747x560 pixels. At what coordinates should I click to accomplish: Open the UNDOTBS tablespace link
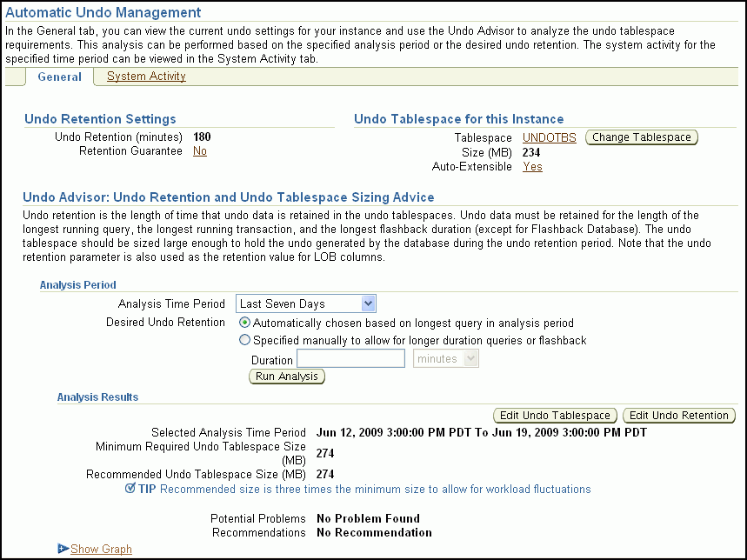[x=549, y=137]
